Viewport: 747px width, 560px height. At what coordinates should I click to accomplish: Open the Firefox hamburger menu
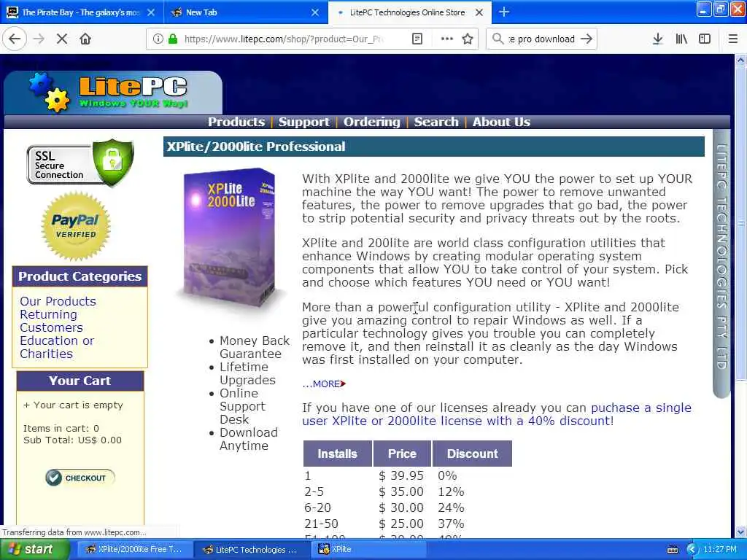click(733, 39)
